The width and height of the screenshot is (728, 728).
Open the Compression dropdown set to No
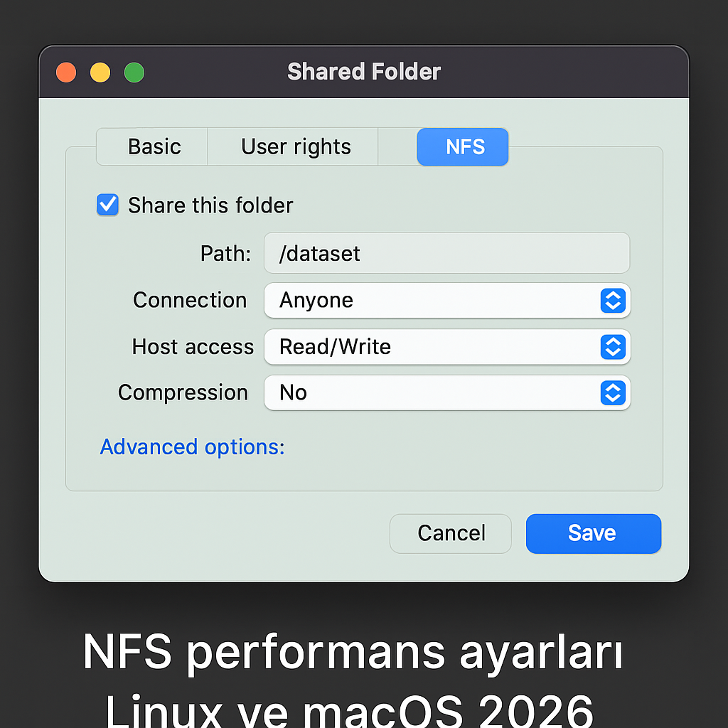click(x=446, y=392)
